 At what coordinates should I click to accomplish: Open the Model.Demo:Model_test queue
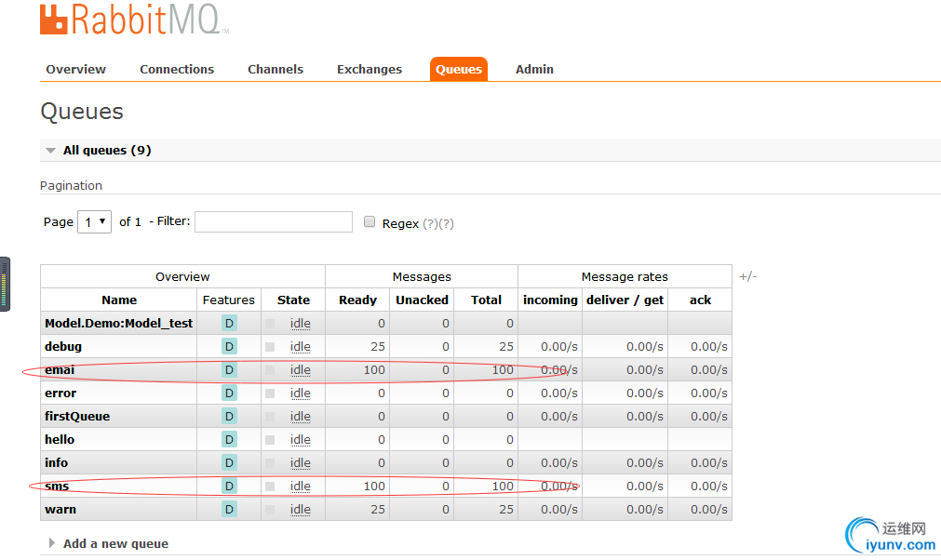click(x=119, y=324)
